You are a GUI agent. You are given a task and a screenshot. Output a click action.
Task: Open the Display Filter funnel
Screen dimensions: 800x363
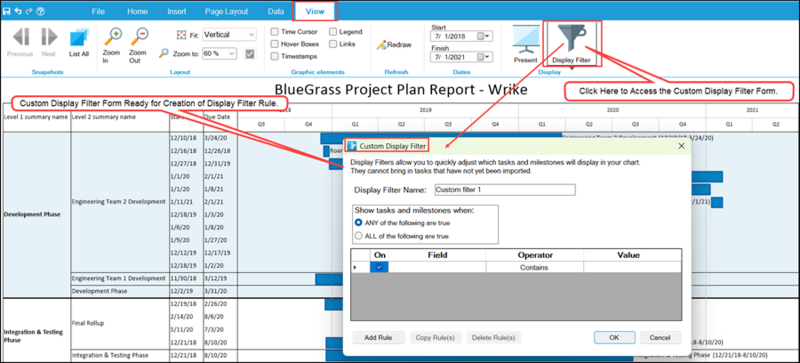click(571, 44)
